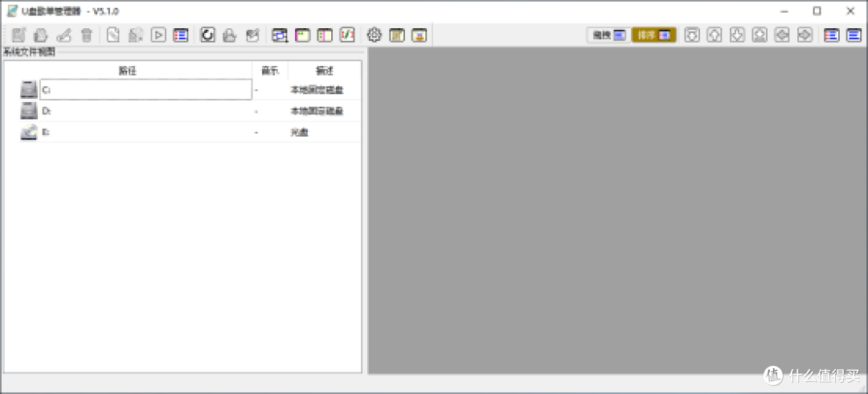Click the 音乐 column header
The height and width of the screenshot is (394, 868).
270,71
